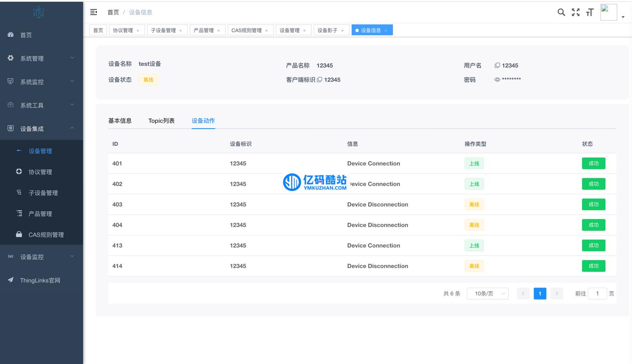Click the 系统工具 toolbox icon

pos(11,105)
